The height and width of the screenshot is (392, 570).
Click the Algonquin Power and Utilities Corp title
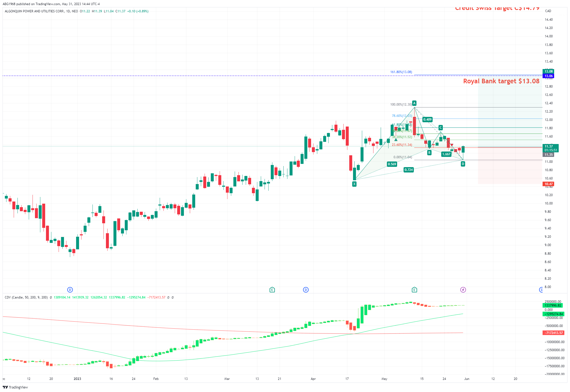[x=34, y=11]
